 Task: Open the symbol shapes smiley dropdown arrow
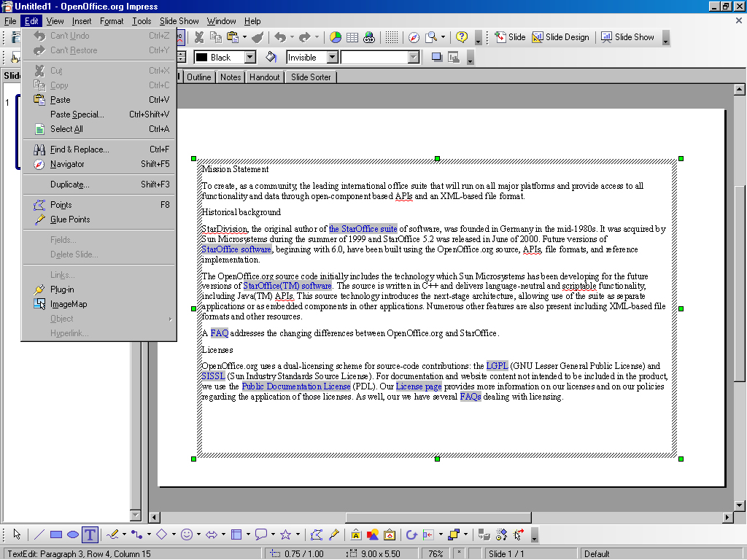click(x=199, y=535)
